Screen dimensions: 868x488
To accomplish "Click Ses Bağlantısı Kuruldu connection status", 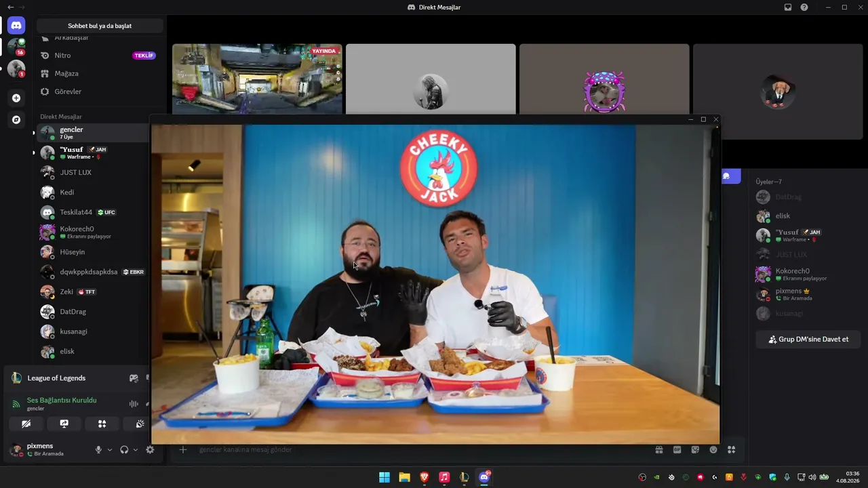I will [x=62, y=401].
